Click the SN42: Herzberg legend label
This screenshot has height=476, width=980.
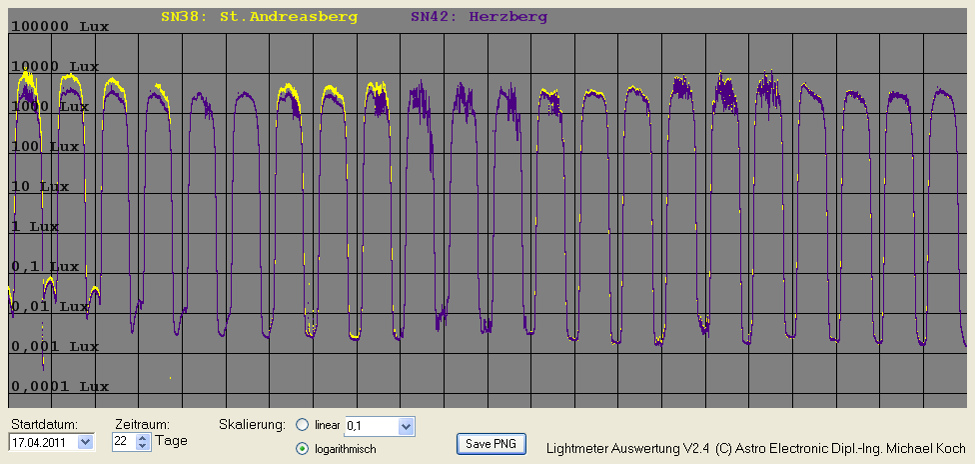[479, 17]
